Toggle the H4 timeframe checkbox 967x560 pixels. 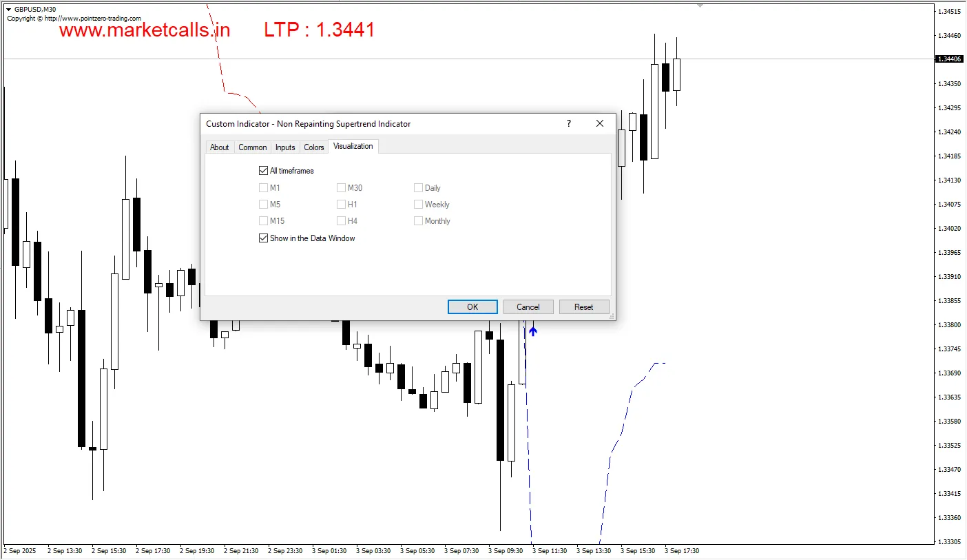(341, 220)
